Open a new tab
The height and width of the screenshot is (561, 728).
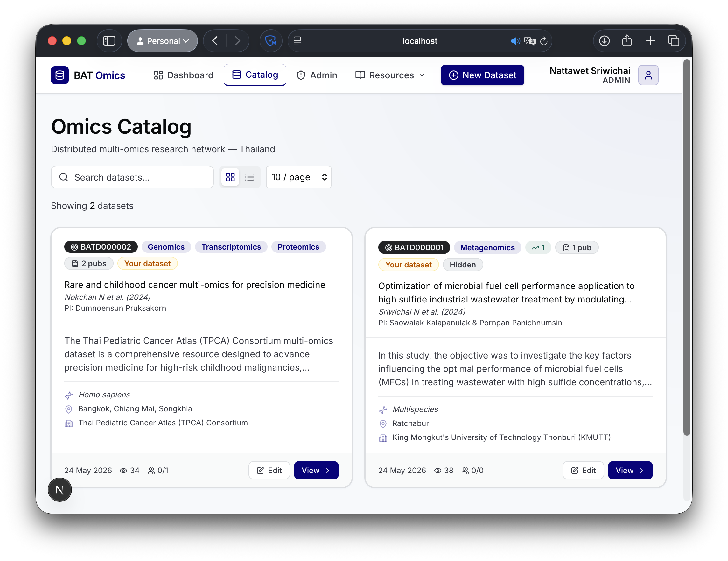click(x=650, y=41)
